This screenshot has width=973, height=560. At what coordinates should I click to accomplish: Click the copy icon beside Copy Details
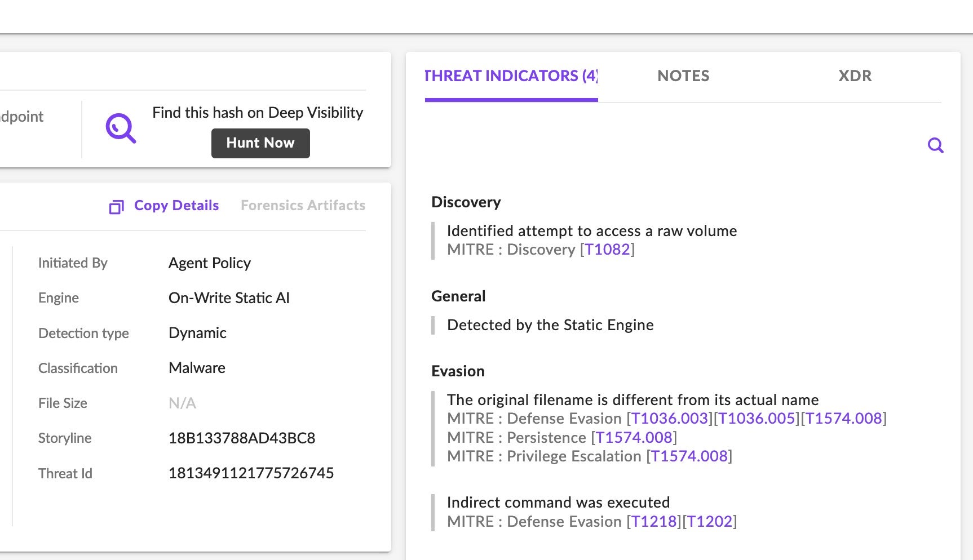(x=116, y=207)
